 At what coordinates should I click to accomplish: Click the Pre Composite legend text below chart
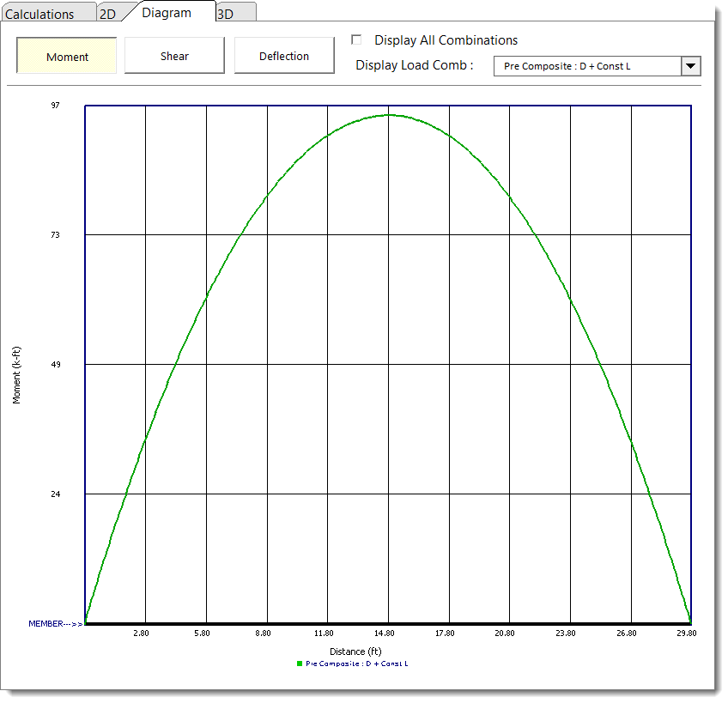tap(356, 664)
